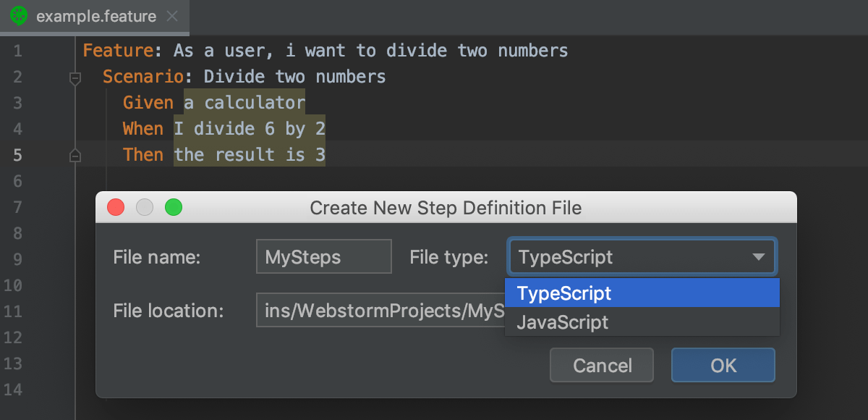Click the When step 'I divide 6 by 2'
Viewport: 868px width, 420px height.
tap(250, 128)
